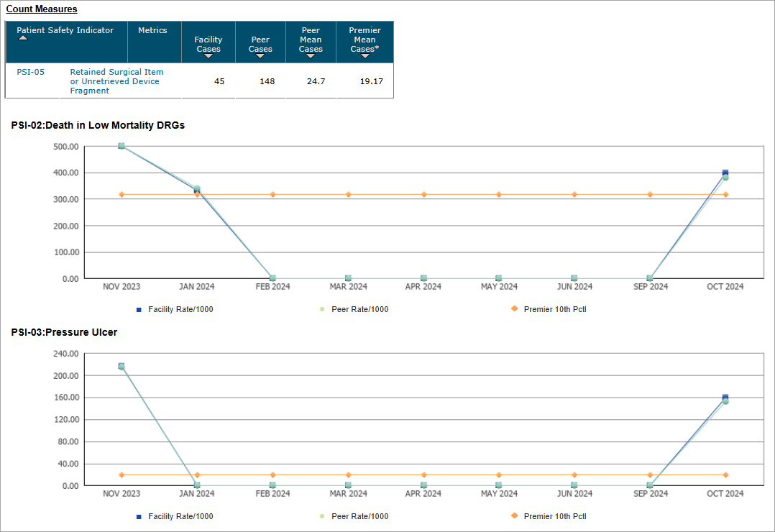This screenshot has width=775, height=532.
Task: Select NOV 2023 data point in PSI-02 chart
Action: click(x=121, y=146)
